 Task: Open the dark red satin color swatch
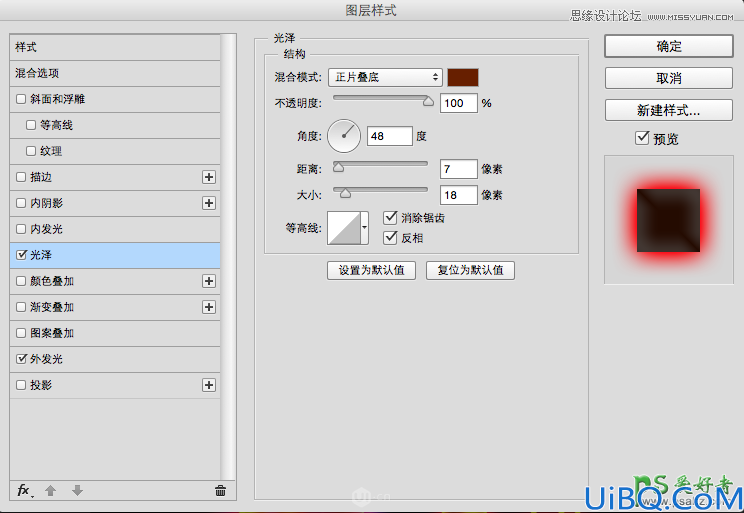coord(463,77)
